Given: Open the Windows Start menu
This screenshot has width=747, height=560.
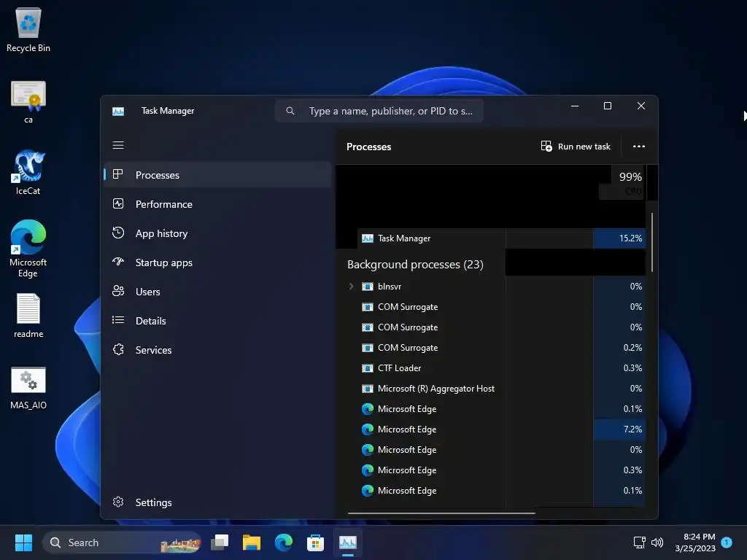Looking at the screenshot, I should 23,542.
